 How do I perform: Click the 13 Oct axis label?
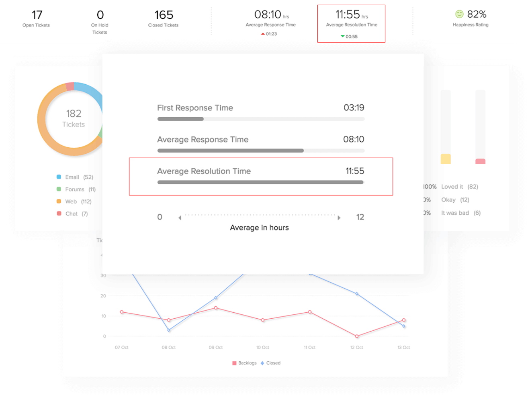coord(404,348)
